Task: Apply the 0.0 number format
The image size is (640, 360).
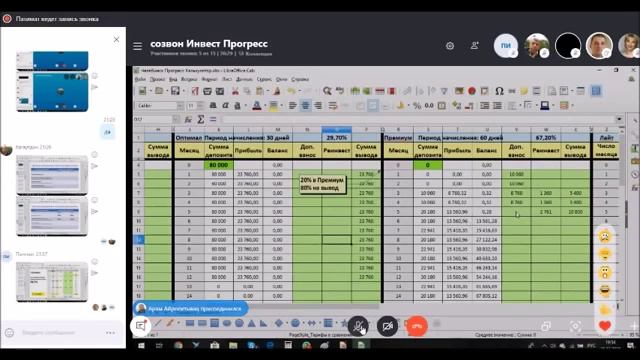Action: point(429,106)
